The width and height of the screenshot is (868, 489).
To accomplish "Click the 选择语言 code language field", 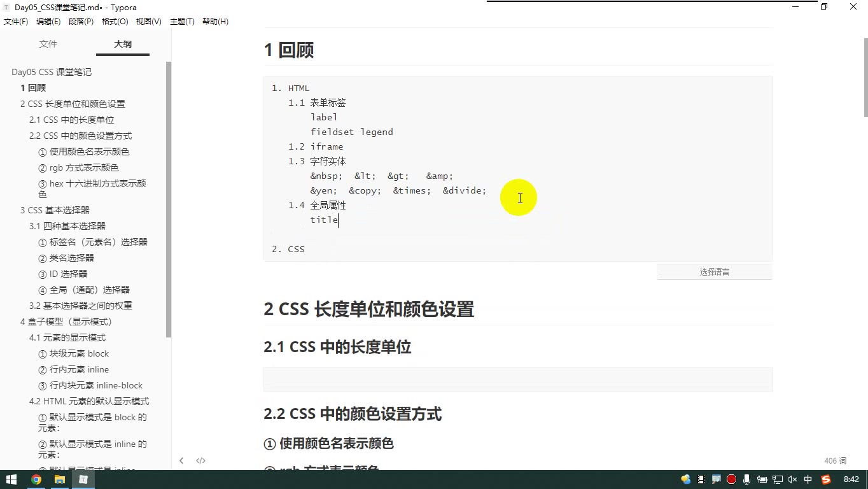I will [x=715, y=272].
